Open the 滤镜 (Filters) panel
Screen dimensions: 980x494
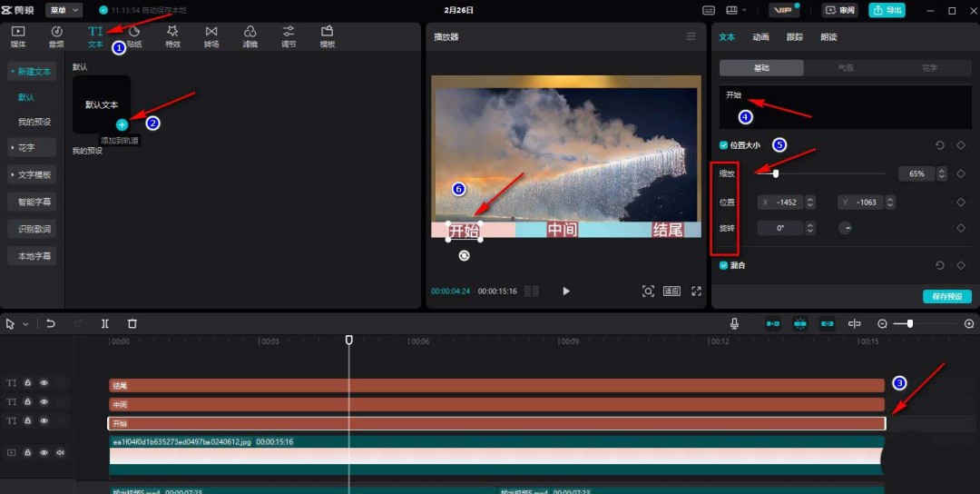[250, 36]
